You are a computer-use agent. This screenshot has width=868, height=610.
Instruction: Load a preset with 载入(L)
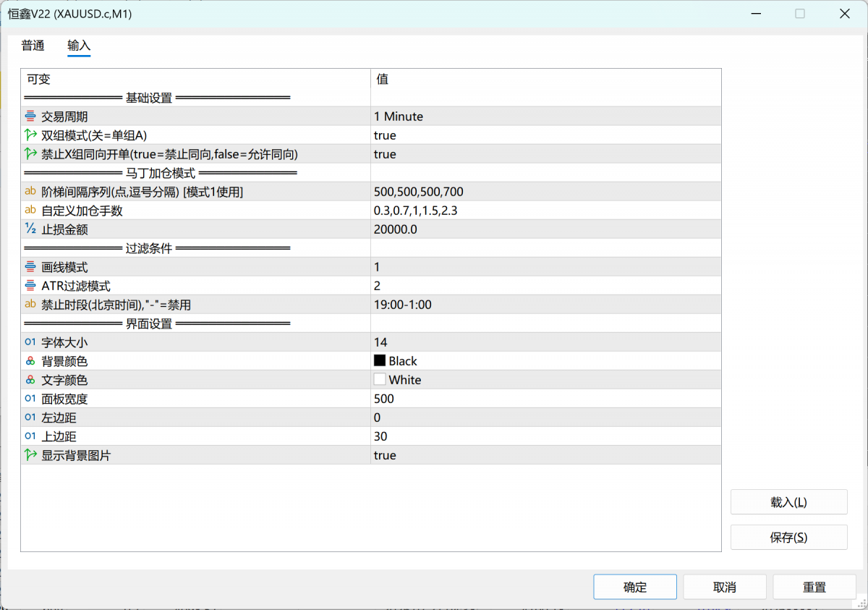click(x=789, y=502)
